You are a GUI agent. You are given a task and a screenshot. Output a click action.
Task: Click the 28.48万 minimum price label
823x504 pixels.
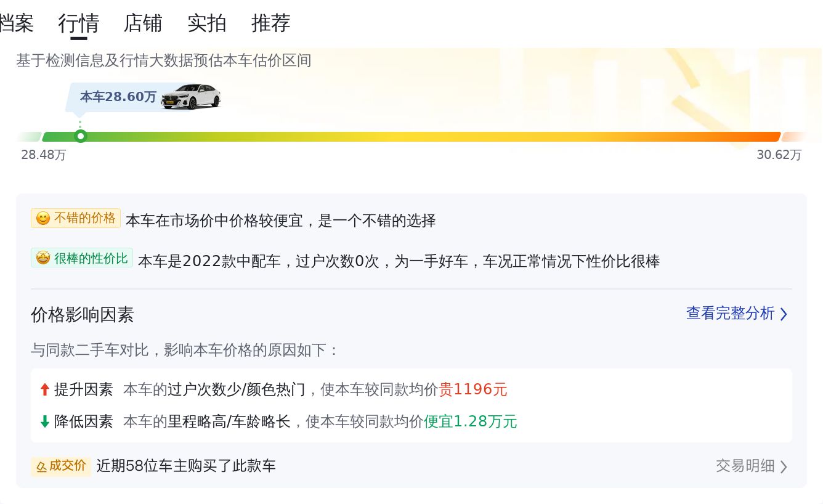pyautogui.click(x=43, y=155)
